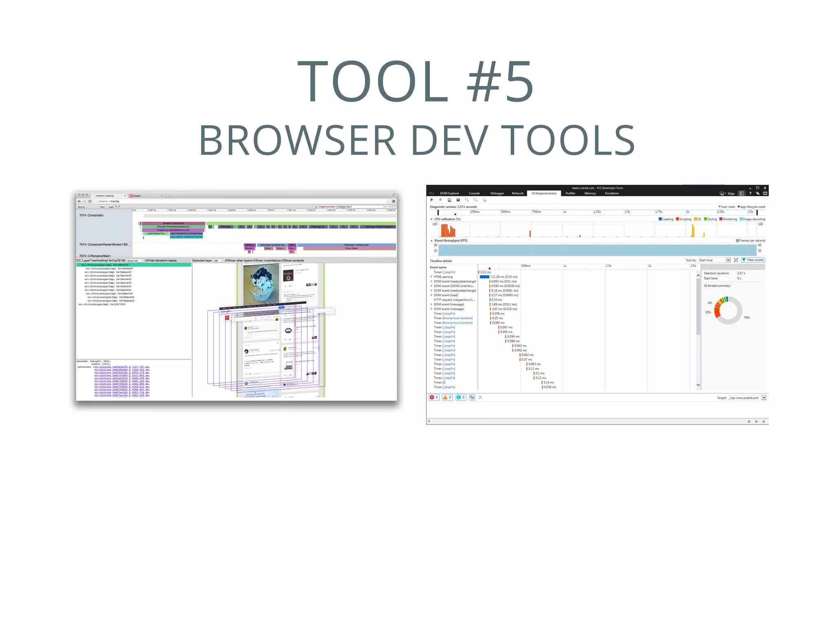Image resolution: width=834 pixels, height=644 pixels.
Task: Toggle the Show invalidations checkbox
Action: coord(254,261)
